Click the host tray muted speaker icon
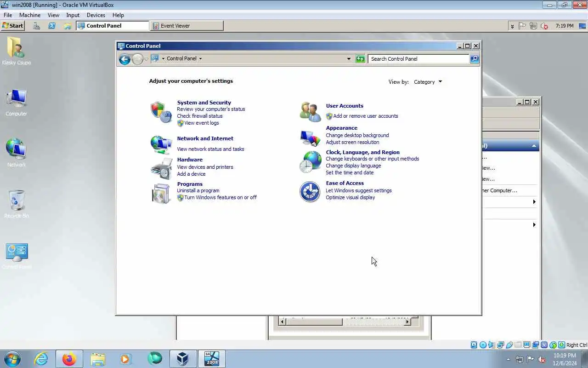The width and height of the screenshot is (588, 368). click(x=542, y=359)
